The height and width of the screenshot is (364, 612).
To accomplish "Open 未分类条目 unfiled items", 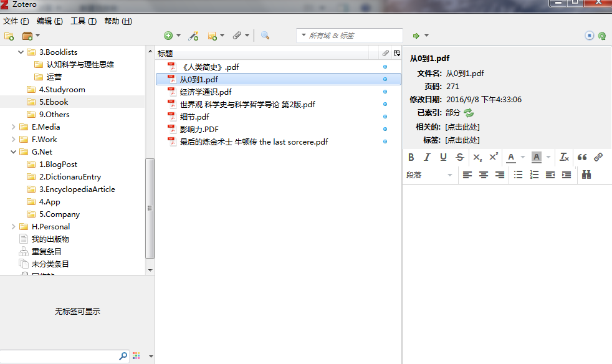I will coord(50,264).
